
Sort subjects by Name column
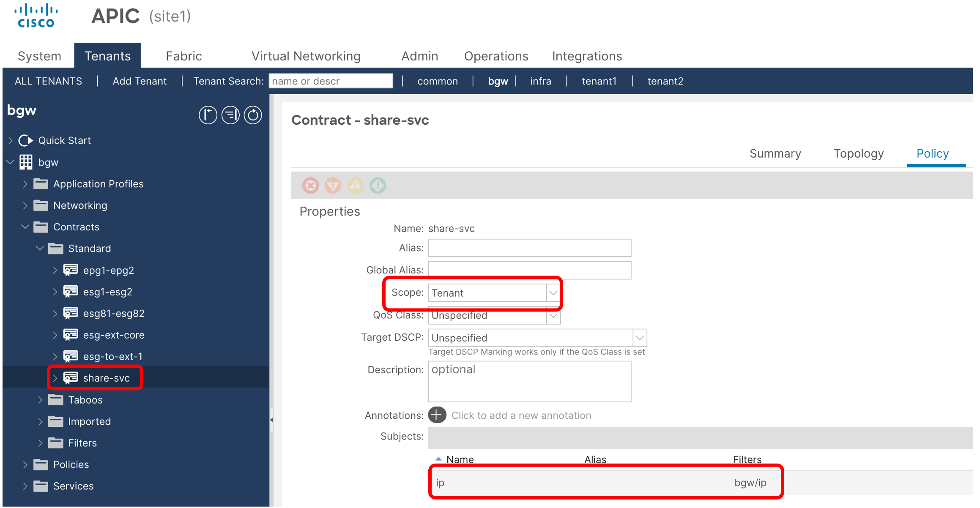click(460, 459)
